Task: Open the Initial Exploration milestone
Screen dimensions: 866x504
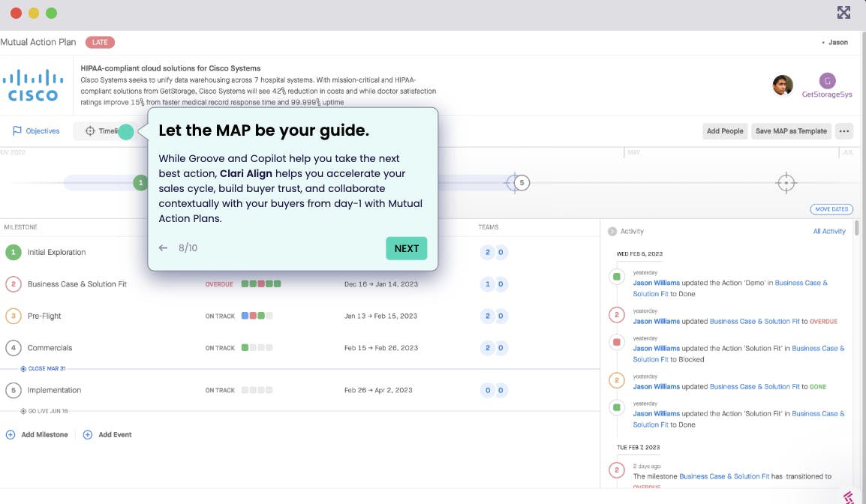Action: click(56, 252)
